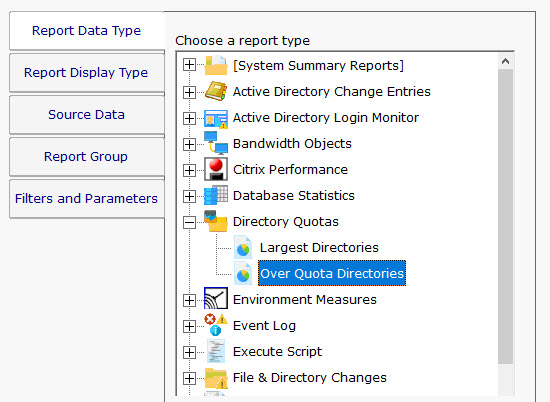Click the Active Directory Change Entries book icon
550x402 pixels.
tap(216, 91)
